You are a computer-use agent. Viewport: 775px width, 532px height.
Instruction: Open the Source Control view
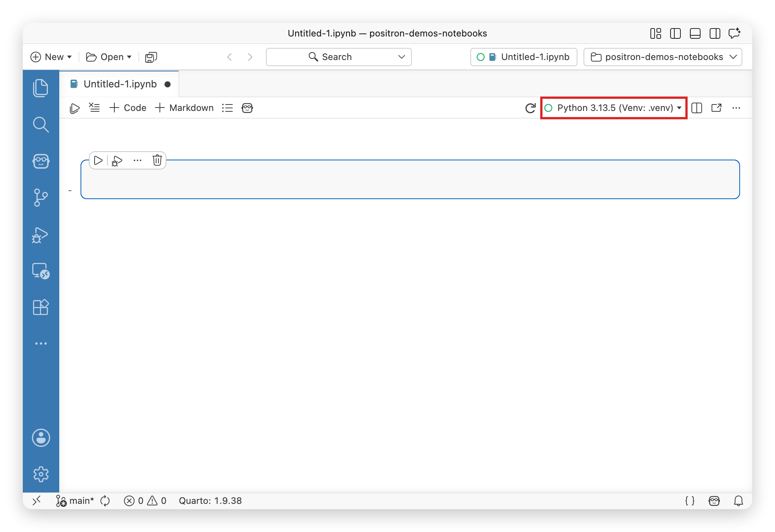point(41,198)
